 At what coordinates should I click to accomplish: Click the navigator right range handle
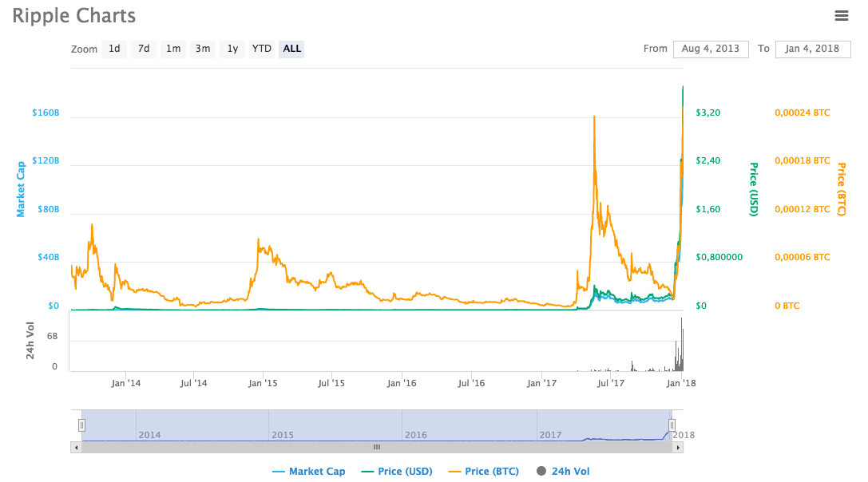pos(672,425)
